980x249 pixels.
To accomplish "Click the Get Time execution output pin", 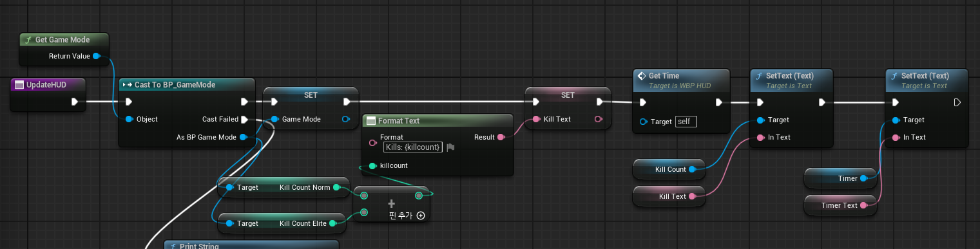I will [720, 102].
